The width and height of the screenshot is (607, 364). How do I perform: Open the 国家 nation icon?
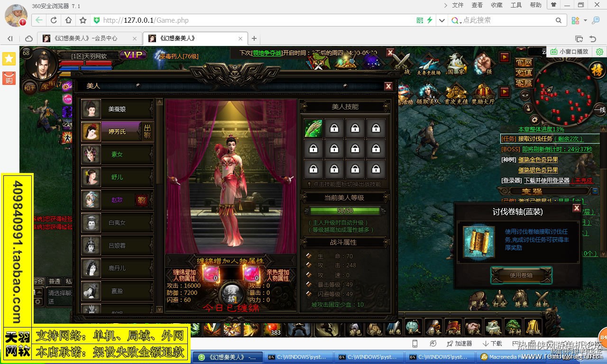click(x=456, y=64)
